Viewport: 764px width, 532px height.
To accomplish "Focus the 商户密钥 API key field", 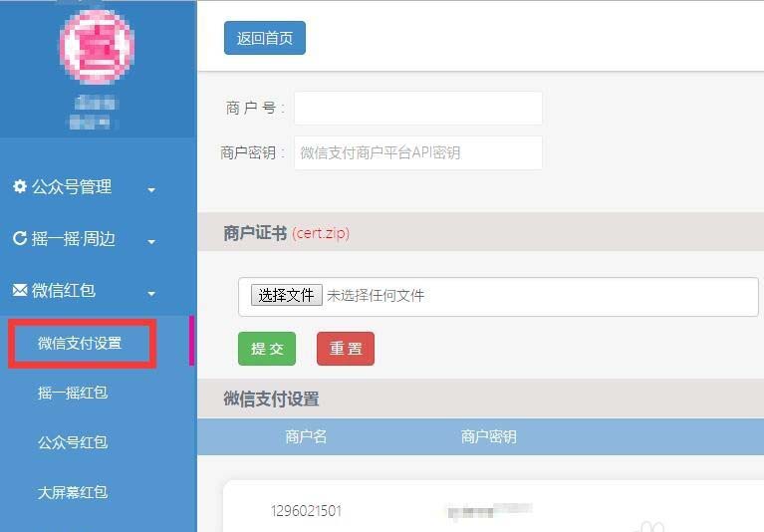I will (x=418, y=153).
